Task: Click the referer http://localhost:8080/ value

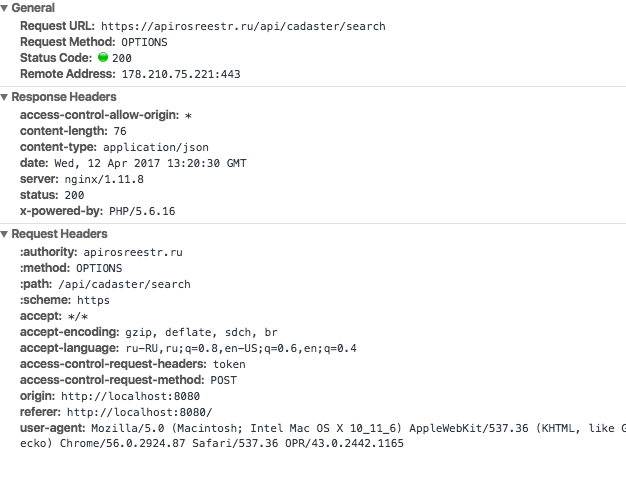Action: pos(140,412)
